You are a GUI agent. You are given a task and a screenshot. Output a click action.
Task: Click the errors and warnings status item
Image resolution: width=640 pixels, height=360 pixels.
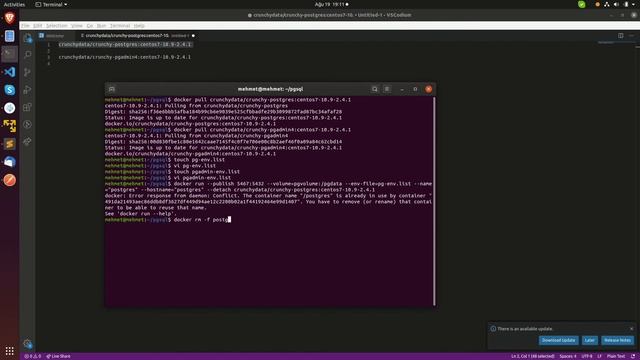tap(33, 356)
